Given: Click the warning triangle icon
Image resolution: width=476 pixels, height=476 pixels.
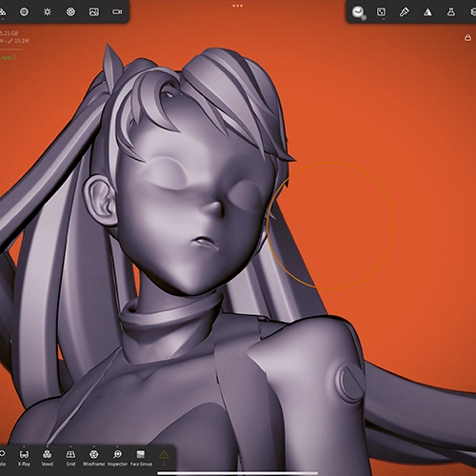Looking at the screenshot, I should [x=164, y=455].
